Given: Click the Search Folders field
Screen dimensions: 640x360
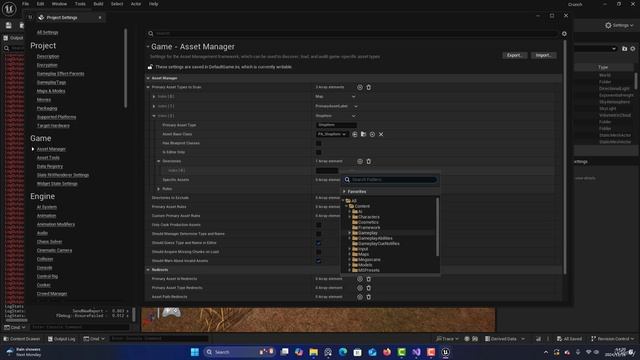Looking at the screenshot, I should coord(390,180).
